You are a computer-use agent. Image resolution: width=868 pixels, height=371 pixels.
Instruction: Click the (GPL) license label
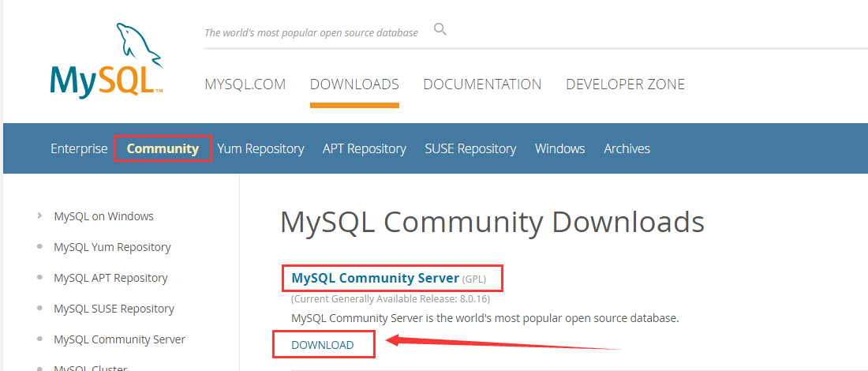[x=474, y=279]
